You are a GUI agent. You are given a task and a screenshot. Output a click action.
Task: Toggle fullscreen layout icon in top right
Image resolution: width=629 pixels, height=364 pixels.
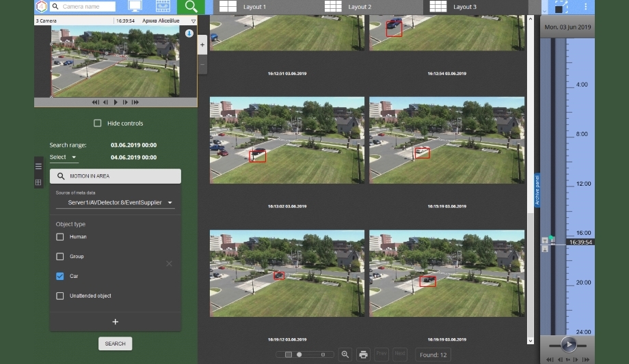[x=561, y=6]
